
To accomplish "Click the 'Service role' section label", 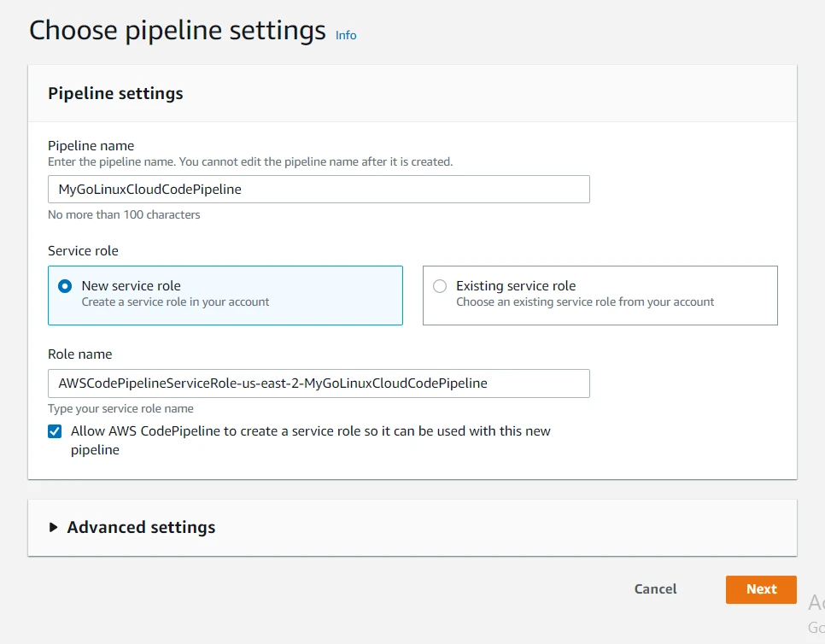I will (83, 251).
